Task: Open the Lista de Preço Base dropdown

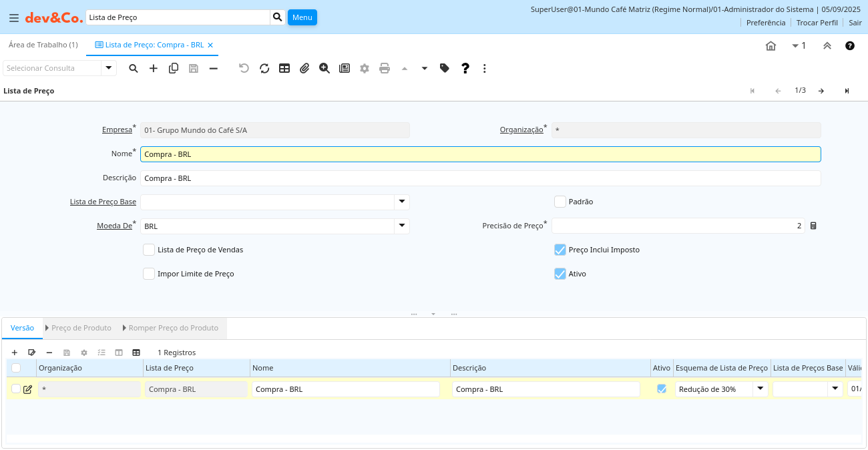Action: [x=401, y=202]
